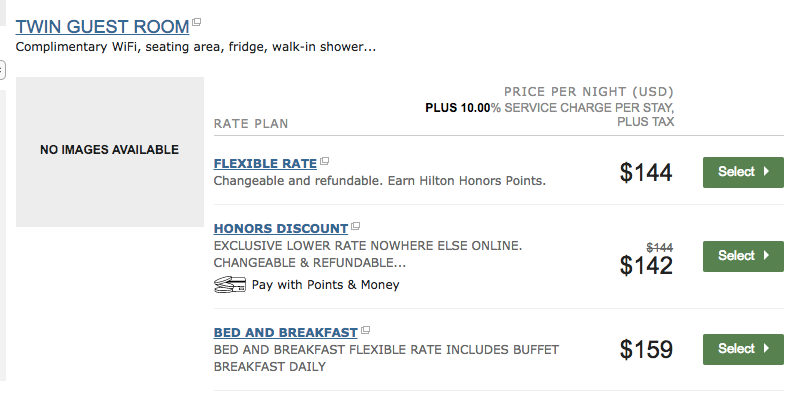Screen dimensions: 798x393
Task: Open the Honors Discount rate details
Action: [281, 228]
